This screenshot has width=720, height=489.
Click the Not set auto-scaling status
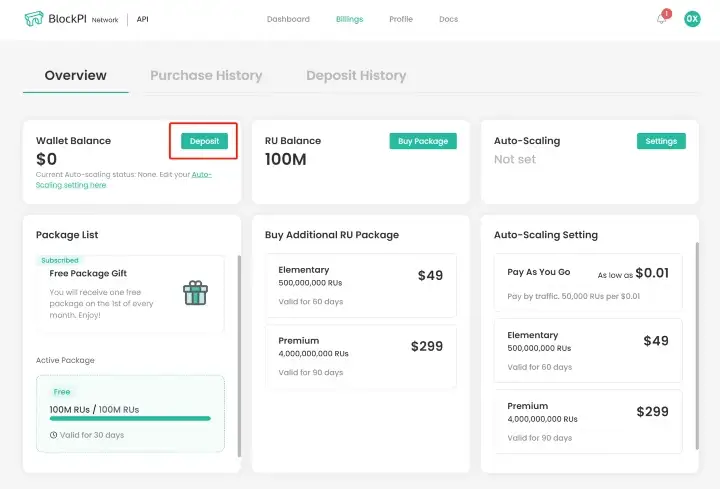(515, 159)
